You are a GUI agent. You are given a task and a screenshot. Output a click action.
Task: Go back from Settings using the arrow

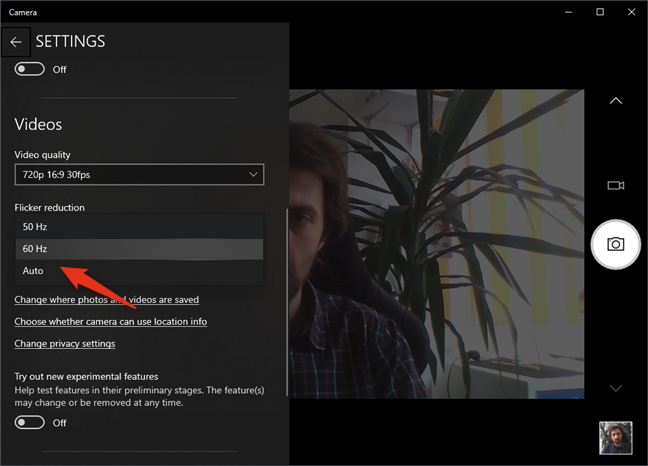point(16,42)
